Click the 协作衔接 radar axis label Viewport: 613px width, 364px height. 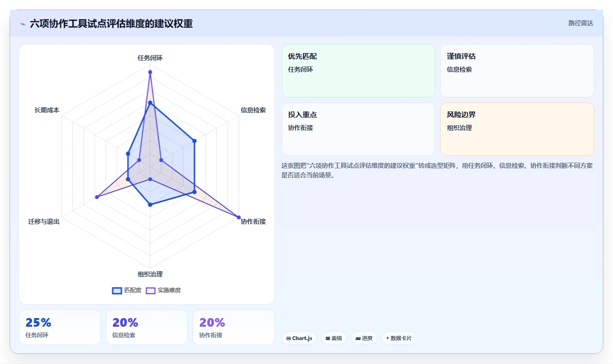click(x=253, y=221)
